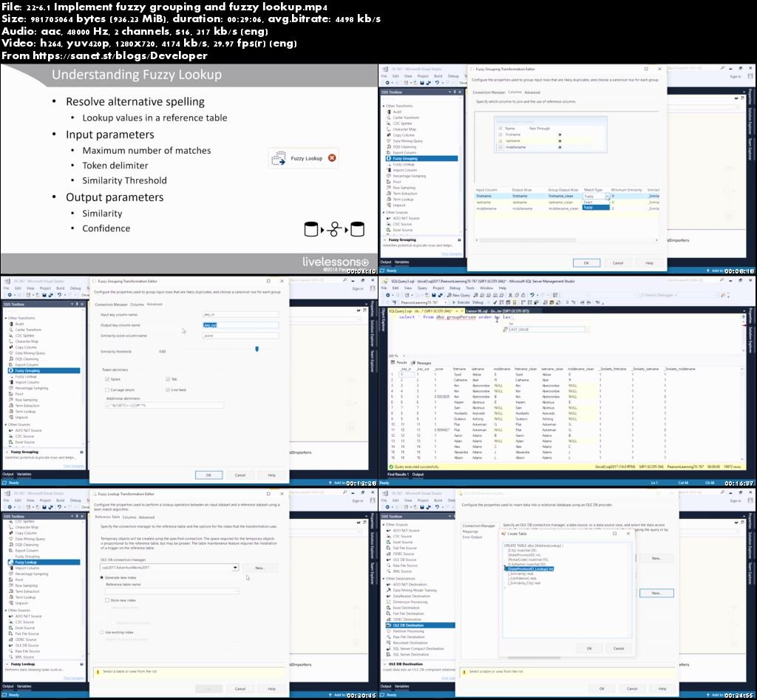Image resolution: width=757 pixels, height=700 pixels.
Task: Select Fuzzy Lookup toolbox item in the 00:12:26 frame
Action: [26, 376]
